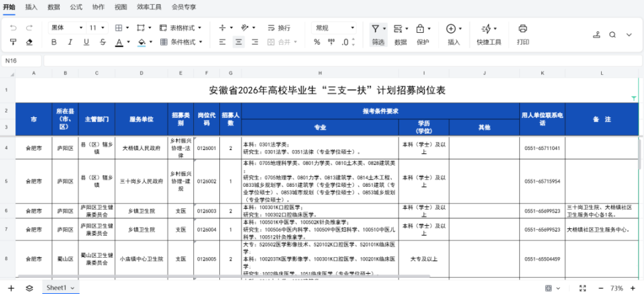Click the stamp icon in toolbar
This screenshot has width=644, height=294.
click(x=597, y=35)
